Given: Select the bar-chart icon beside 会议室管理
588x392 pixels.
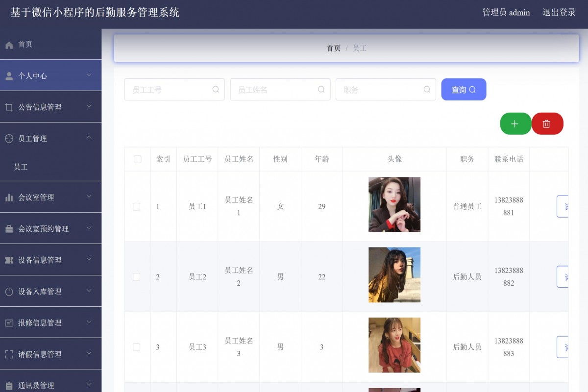Looking at the screenshot, I should [8, 197].
